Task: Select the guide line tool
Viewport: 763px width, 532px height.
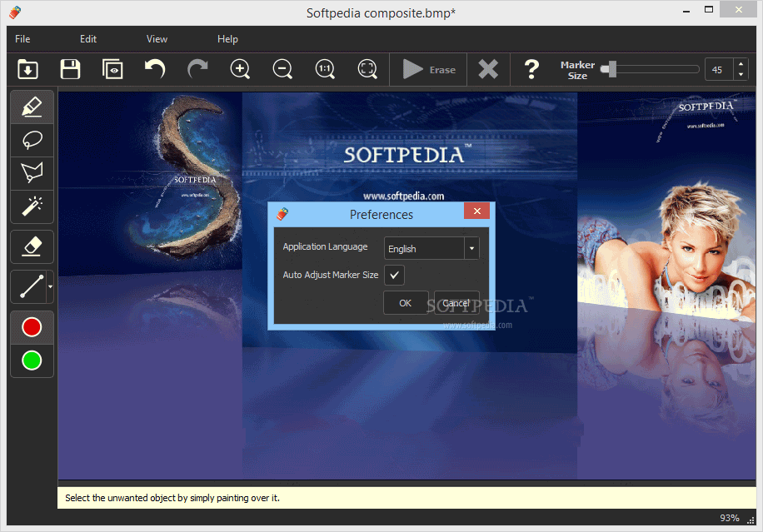Action: (x=29, y=286)
